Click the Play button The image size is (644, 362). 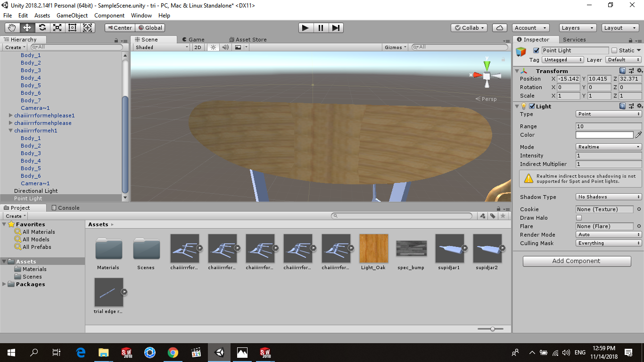(305, 28)
